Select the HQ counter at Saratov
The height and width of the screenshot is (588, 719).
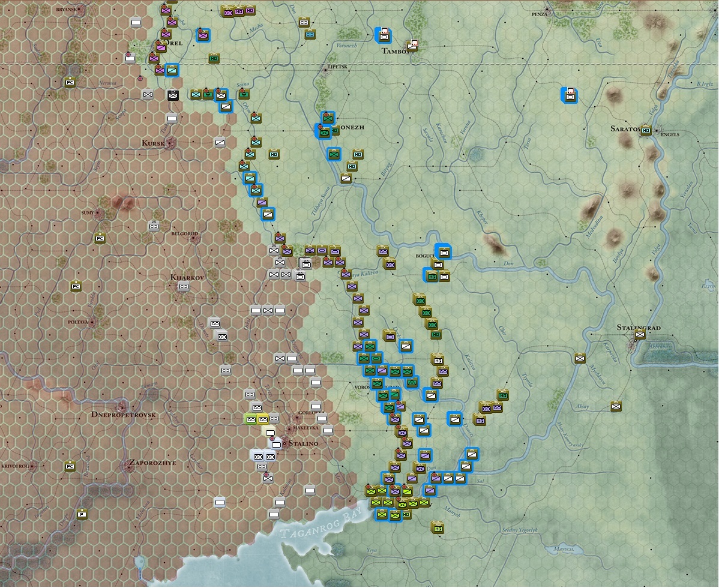pyautogui.click(x=646, y=131)
